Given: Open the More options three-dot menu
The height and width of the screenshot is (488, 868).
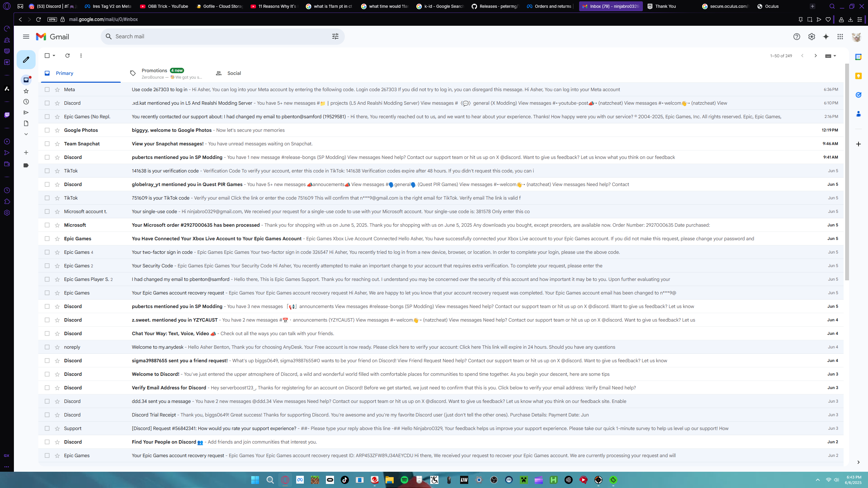Looking at the screenshot, I should 81,56.
